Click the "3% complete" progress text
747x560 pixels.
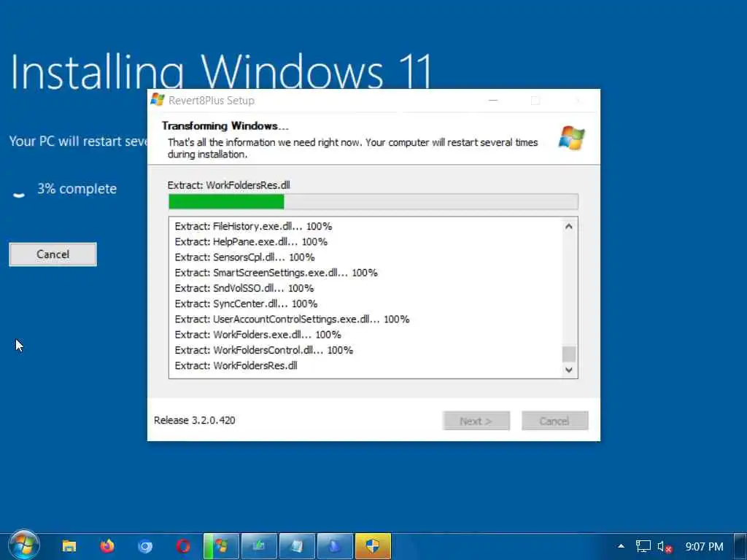pos(77,189)
